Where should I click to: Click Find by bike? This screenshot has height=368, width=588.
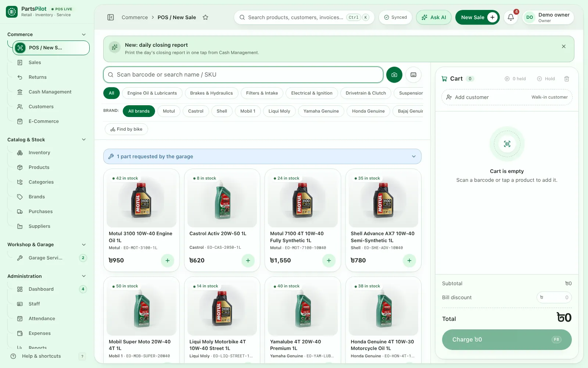pos(126,129)
